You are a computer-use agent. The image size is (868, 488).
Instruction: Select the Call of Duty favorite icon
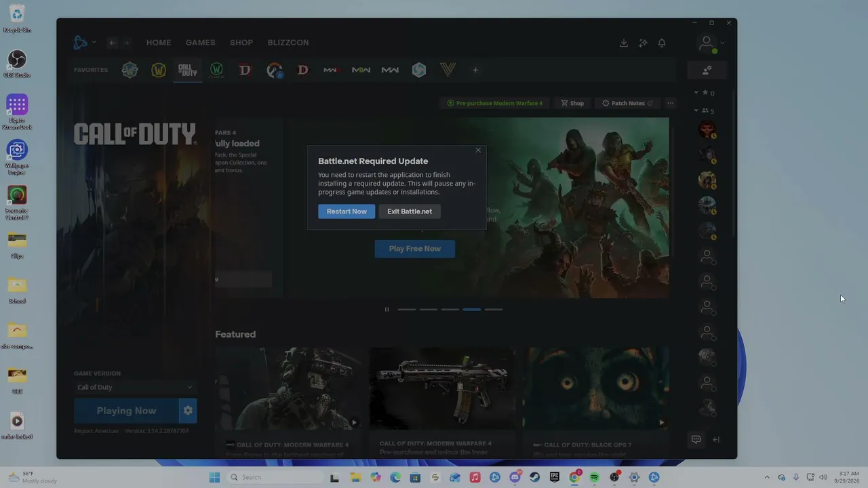[x=187, y=70]
